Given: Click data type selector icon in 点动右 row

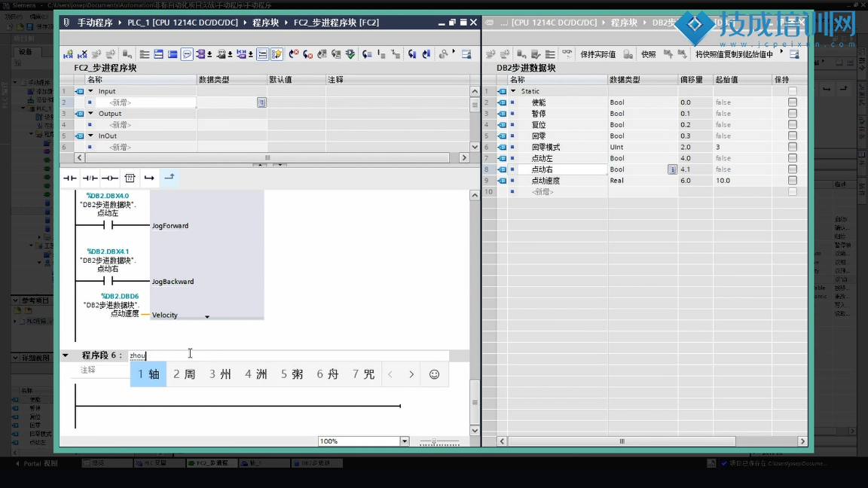Looking at the screenshot, I should pos(671,169).
